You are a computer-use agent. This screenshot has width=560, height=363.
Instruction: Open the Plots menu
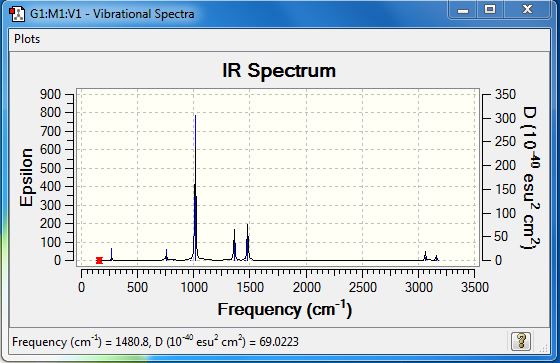tap(27, 39)
